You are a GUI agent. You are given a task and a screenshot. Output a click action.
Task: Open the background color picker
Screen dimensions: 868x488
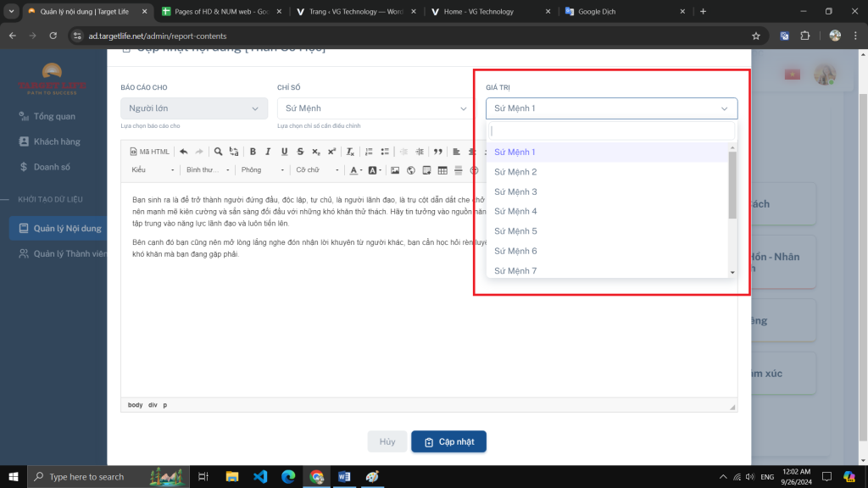(x=375, y=170)
